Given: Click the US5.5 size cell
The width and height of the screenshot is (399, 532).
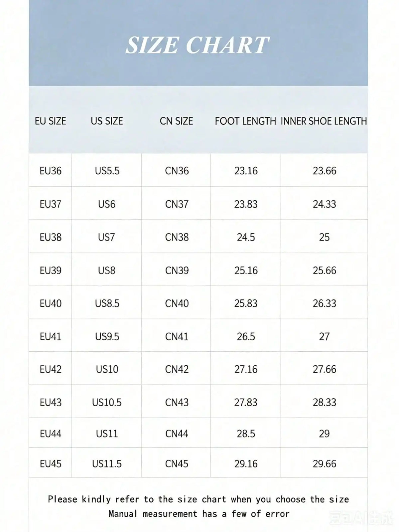Looking at the screenshot, I should (x=107, y=171).
